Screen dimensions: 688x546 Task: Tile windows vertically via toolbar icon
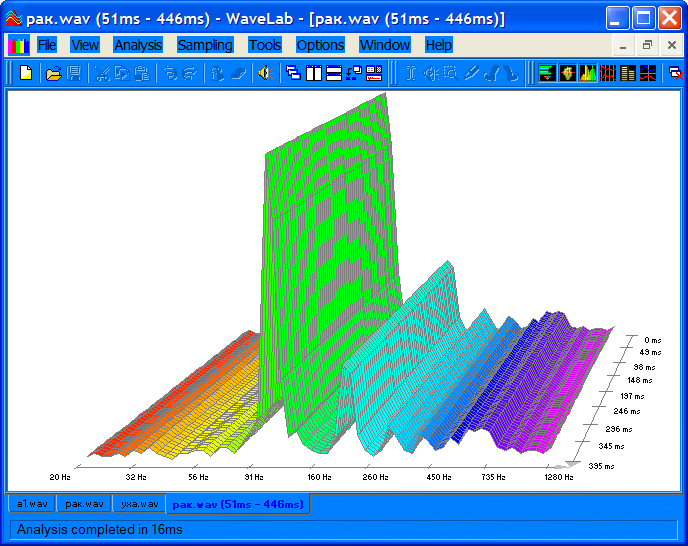[314, 73]
